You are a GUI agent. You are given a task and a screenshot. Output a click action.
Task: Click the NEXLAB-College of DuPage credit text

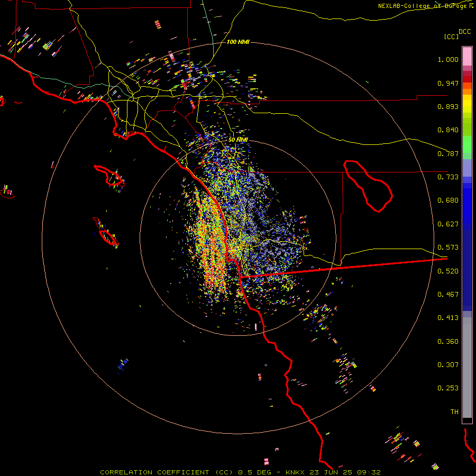click(x=422, y=6)
